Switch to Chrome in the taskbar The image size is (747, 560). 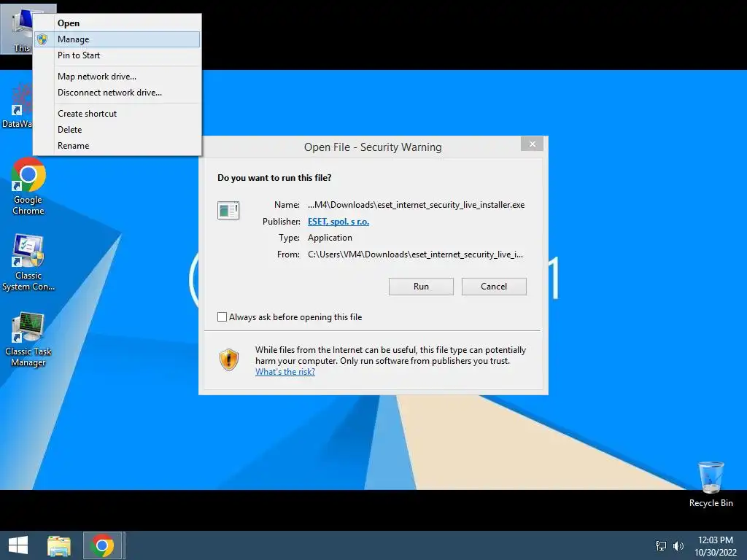tap(102, 545)
